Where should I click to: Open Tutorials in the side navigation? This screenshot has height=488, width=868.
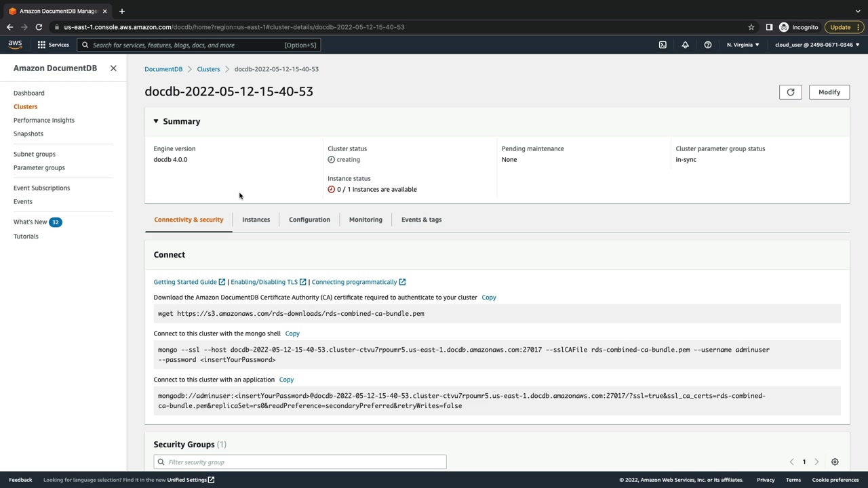coord(26,236)
